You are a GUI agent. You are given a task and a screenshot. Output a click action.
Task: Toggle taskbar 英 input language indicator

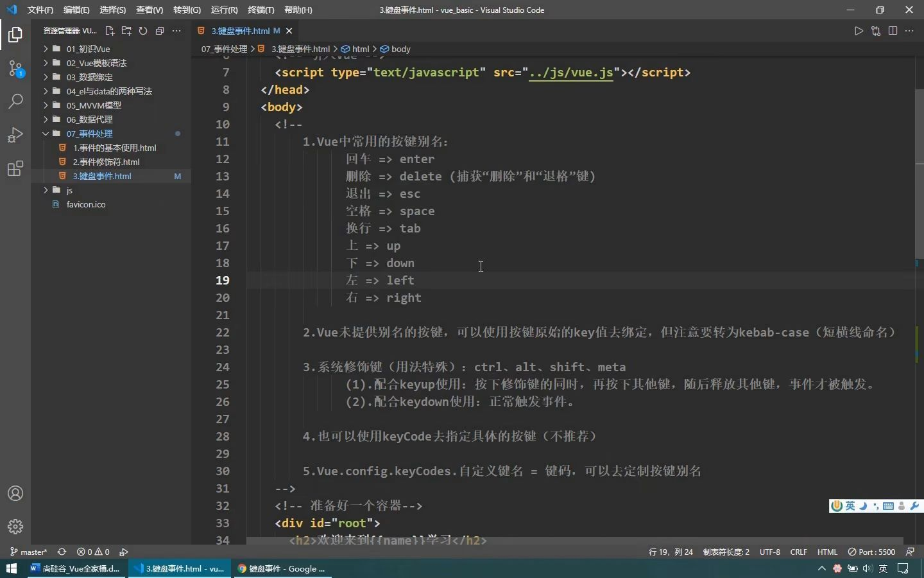pos(884,568)
